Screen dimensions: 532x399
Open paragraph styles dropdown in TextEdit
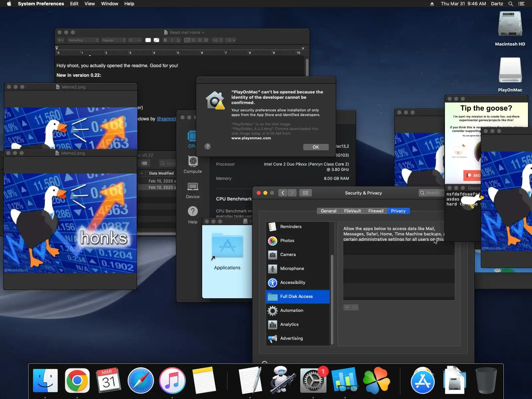click(x=61, y=40)
